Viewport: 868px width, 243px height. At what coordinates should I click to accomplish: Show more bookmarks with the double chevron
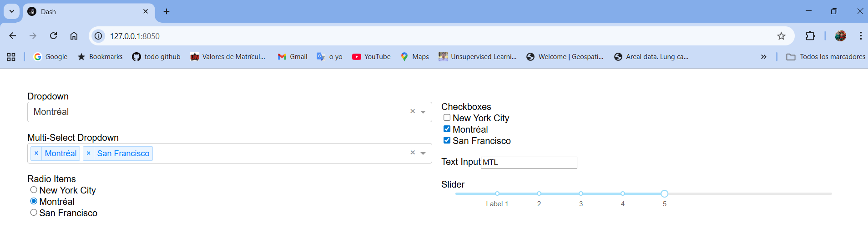coord(763,57)
